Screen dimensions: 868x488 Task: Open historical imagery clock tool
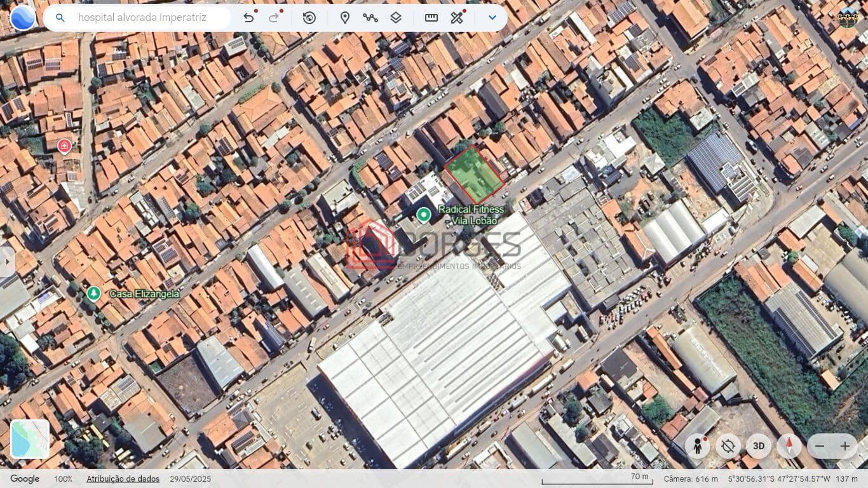[x=309, y=18]
